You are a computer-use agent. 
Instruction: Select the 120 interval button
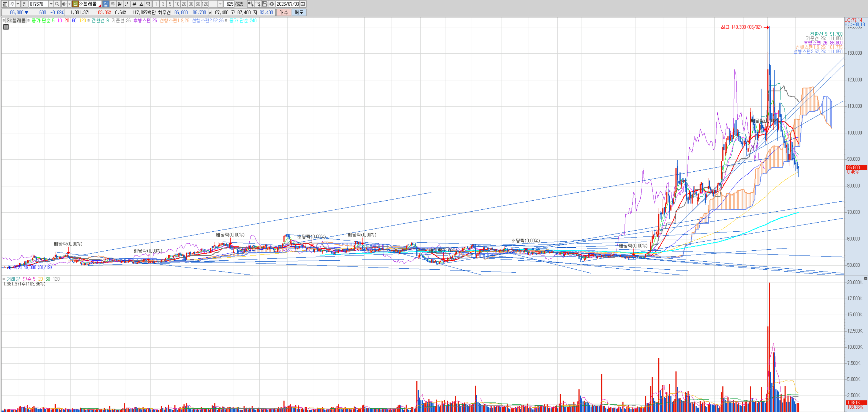point(205,4)
